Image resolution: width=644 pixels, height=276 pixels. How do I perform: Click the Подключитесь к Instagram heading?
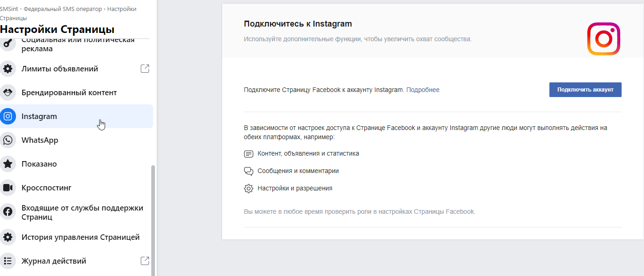tap(298, 24)
